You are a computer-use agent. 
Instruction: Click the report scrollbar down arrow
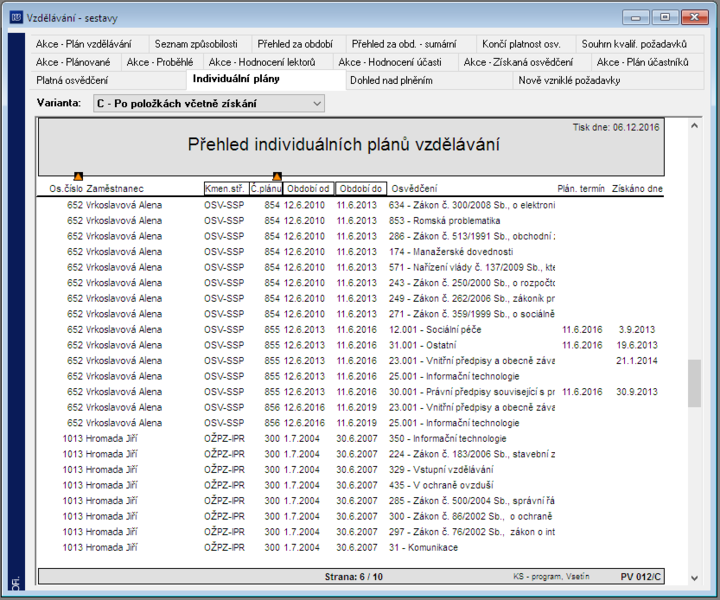[694, 578]
